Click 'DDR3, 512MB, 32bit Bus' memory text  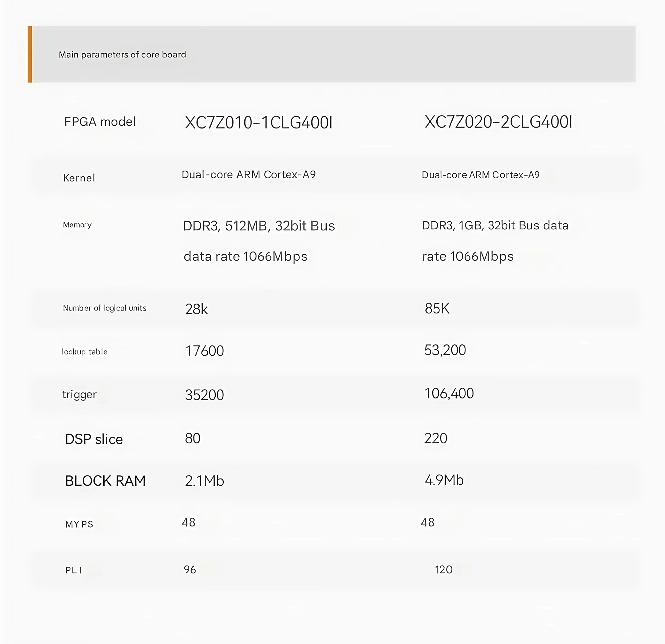pos(259,226)
